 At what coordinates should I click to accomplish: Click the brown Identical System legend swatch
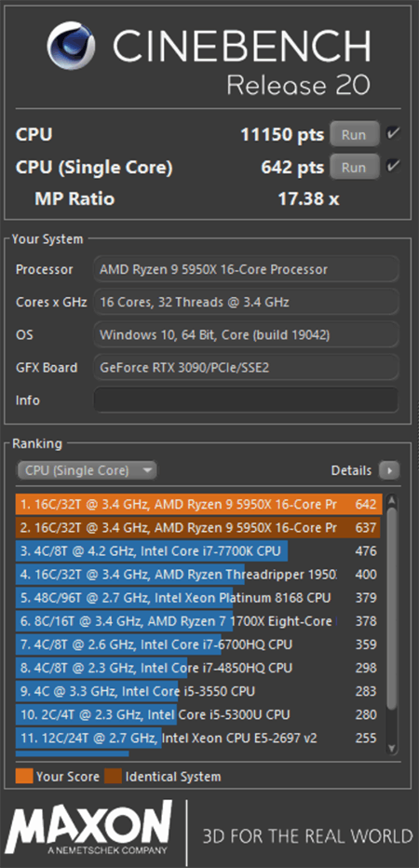[113, 776]
